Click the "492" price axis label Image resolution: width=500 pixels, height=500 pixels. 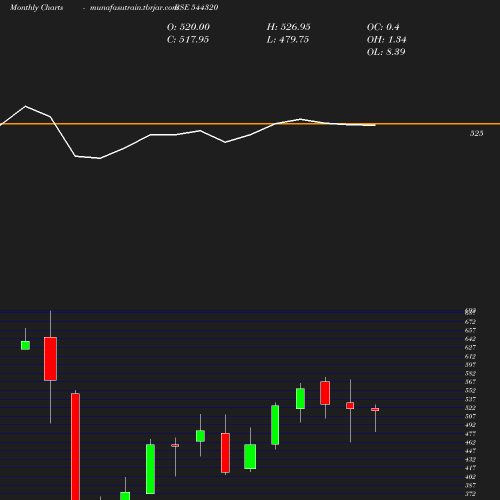click(470, 425)
